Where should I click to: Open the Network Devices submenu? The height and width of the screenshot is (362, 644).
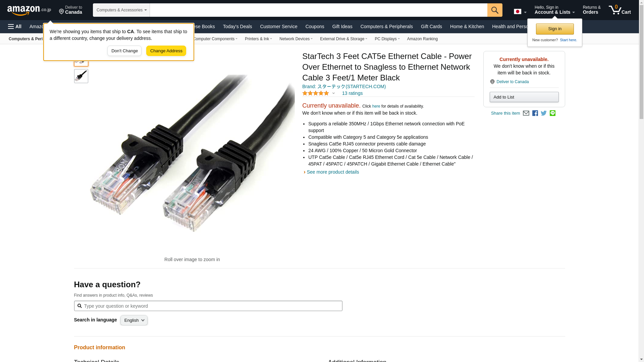[x=296, y=39]
